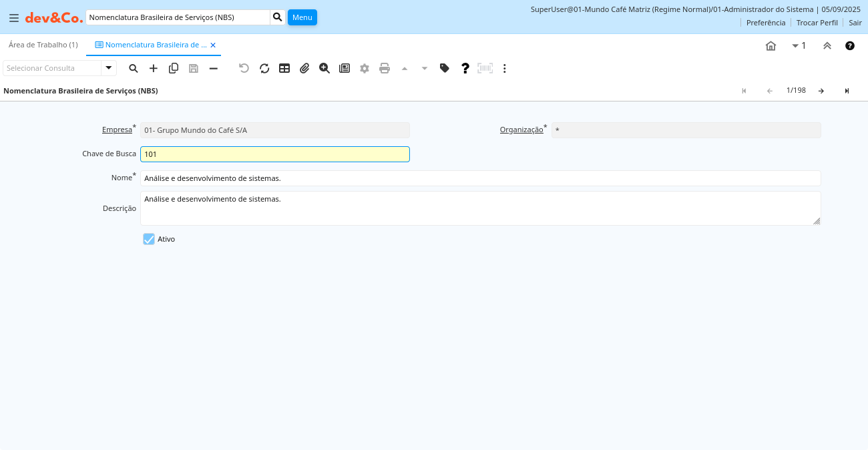868x450 pixels.
Task: Toggle grid view icon in toolbar
Action: (x=284, y=68)
